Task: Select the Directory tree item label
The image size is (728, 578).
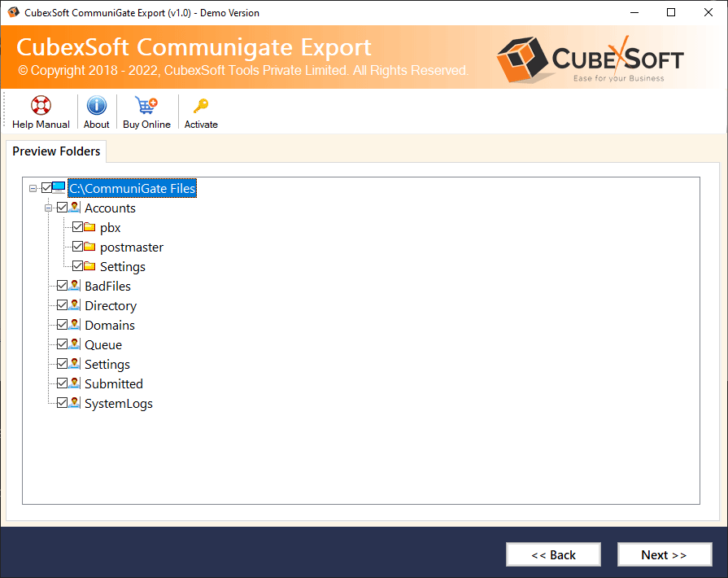Action: click(x=111, y=306)
